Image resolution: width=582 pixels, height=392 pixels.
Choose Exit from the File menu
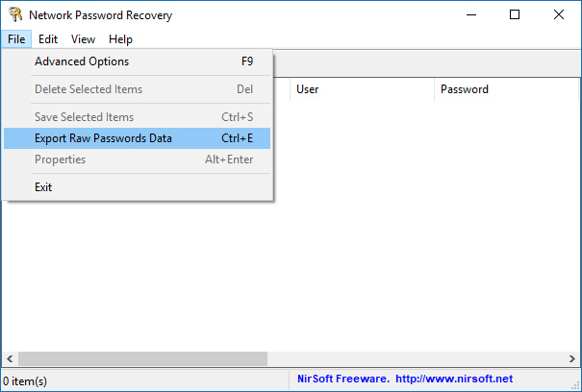point(137,187)
